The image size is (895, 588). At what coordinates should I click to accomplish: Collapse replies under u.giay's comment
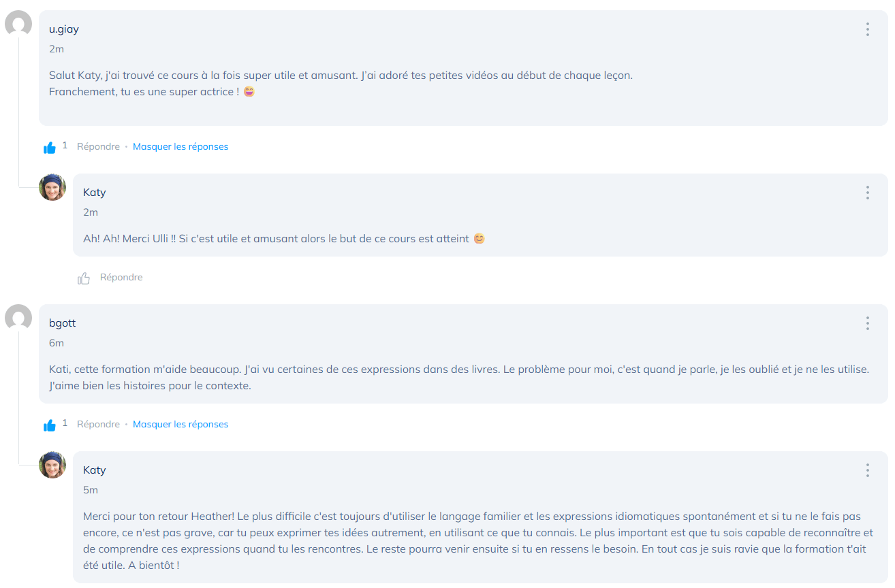click(180, 146)
